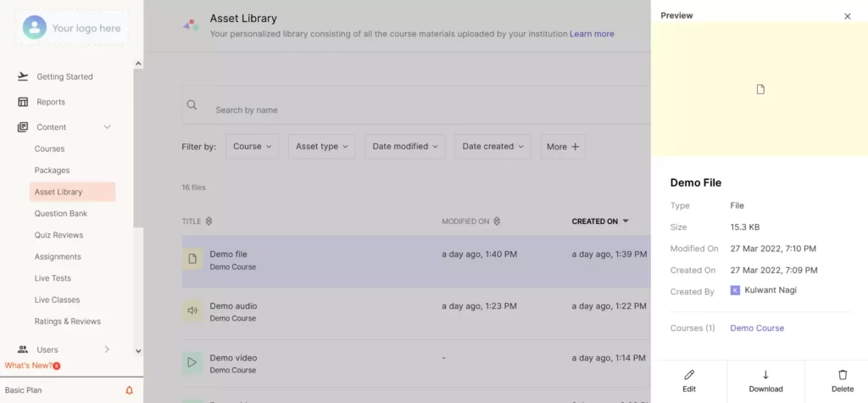Select the Demo video row title
The height and width of the screenshot is (403, 868).
[x=233, y=358]
